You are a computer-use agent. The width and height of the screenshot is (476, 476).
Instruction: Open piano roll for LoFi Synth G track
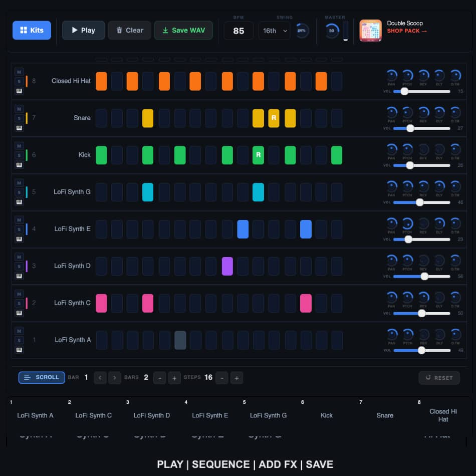[x=19, y=202]
